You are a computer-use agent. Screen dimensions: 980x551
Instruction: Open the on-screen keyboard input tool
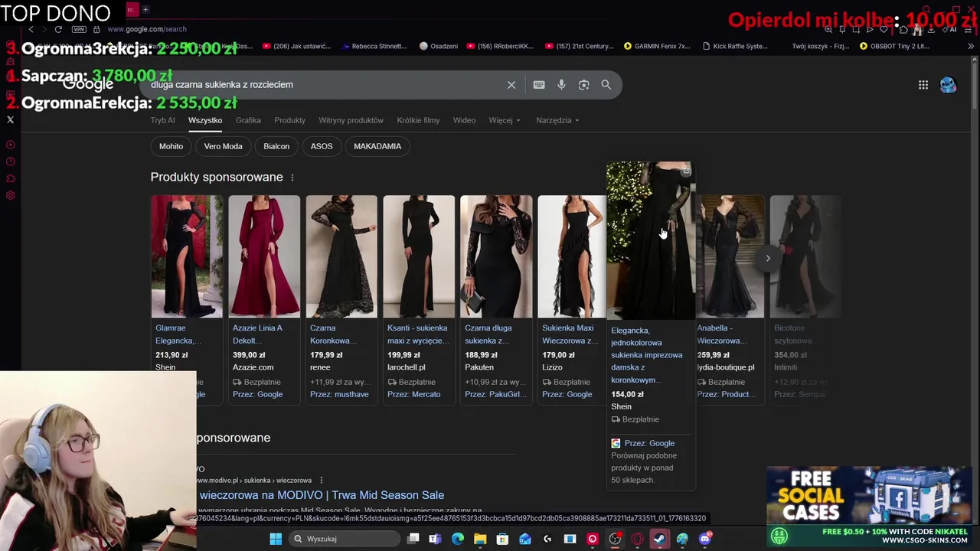tap(539, 85)
